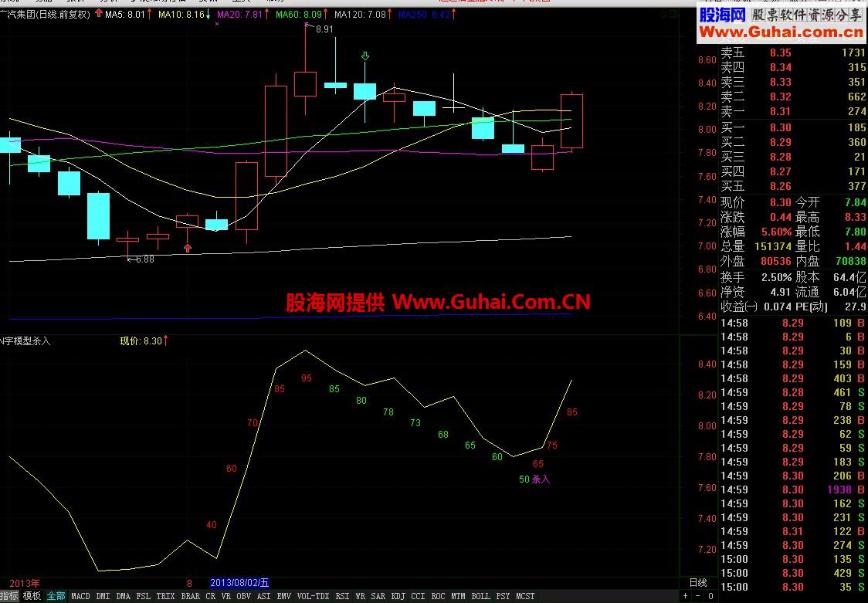Click the red arrow beside the stock title
Viewport: 868px width, 603px height.
click(x=99, y=13)
